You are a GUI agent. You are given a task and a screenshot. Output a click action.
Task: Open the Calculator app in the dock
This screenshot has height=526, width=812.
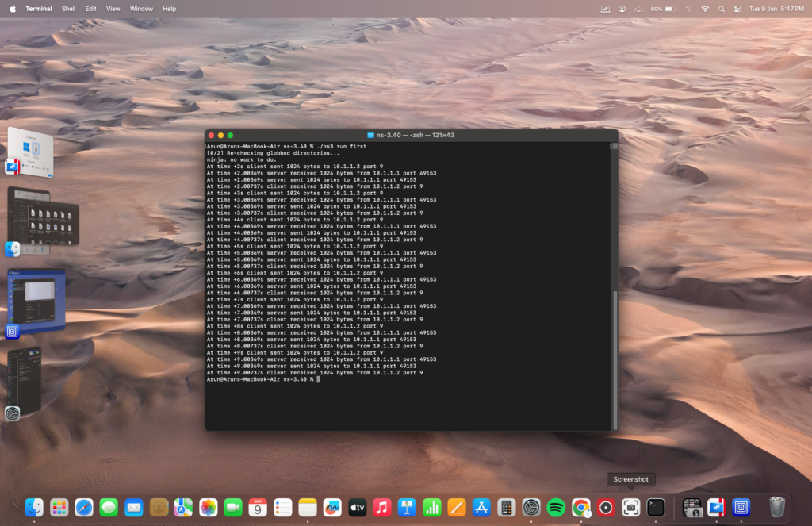[x=506, y=508]
